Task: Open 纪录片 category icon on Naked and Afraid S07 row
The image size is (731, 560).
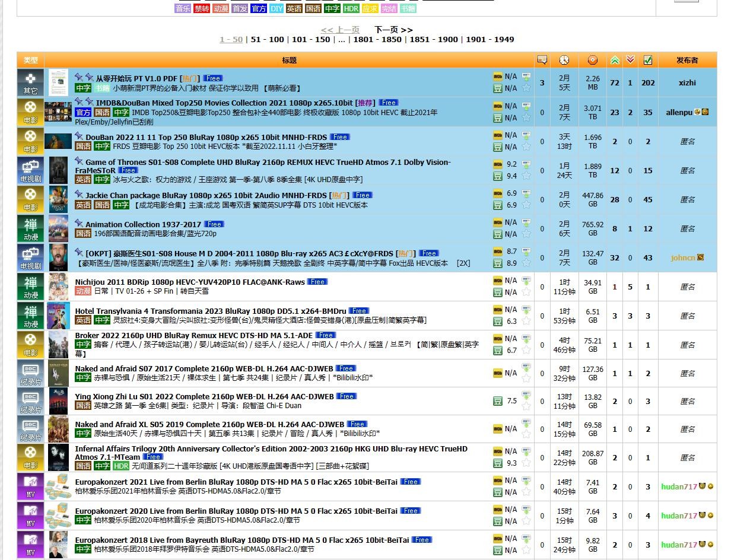Action: click(x=30, y=373)
